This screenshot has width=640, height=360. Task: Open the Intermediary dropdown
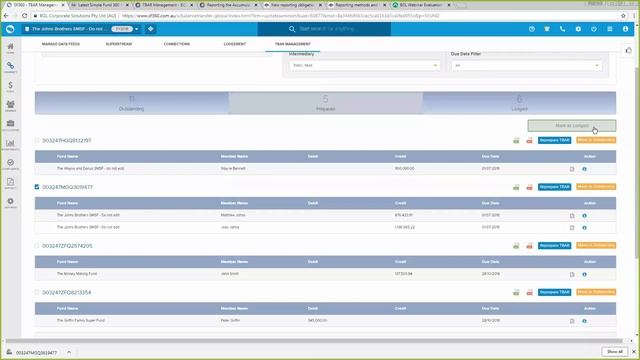click(x=364, y=65)
